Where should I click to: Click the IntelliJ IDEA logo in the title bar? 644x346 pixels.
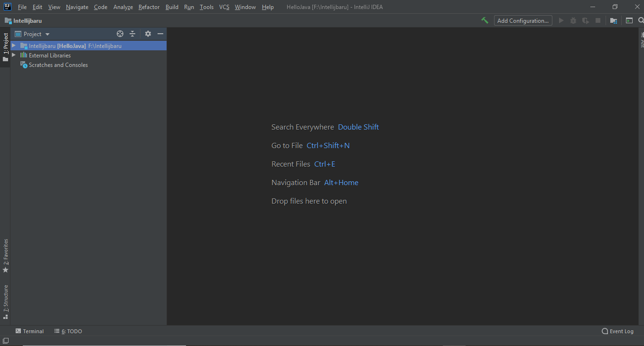pyautogui.click(x=8, y=7)
